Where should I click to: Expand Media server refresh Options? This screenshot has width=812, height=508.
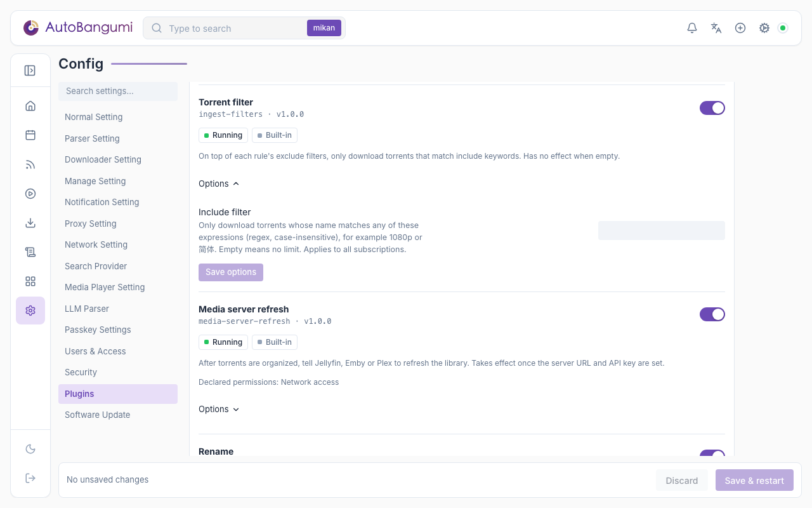click(x=219, y=409)
